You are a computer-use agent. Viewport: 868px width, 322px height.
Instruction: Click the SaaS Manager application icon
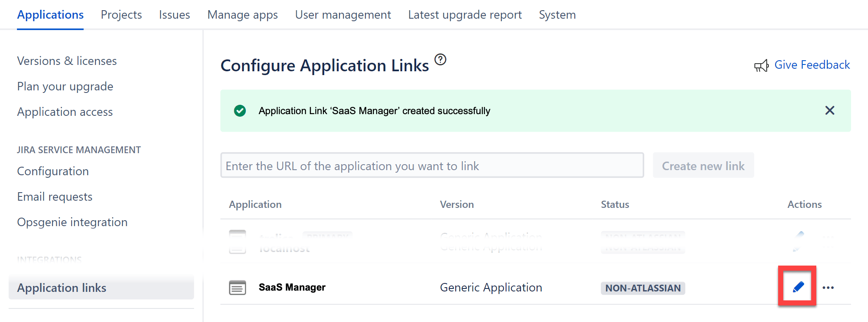tap(237, 287)
